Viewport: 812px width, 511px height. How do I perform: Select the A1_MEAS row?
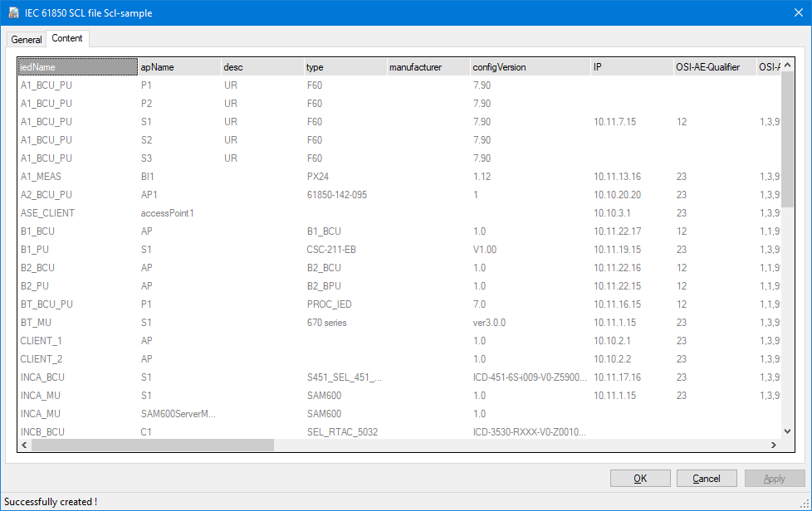[41, 177]
